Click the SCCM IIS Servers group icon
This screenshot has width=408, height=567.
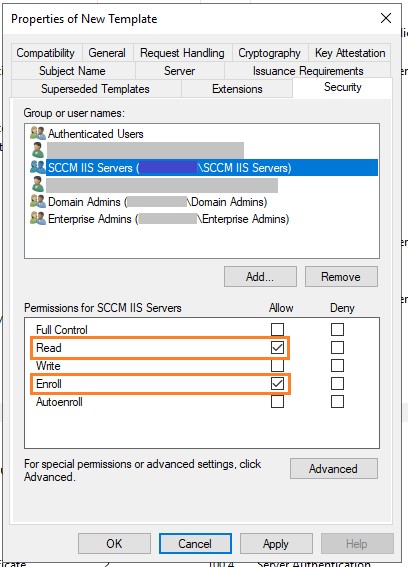point(38,167)
